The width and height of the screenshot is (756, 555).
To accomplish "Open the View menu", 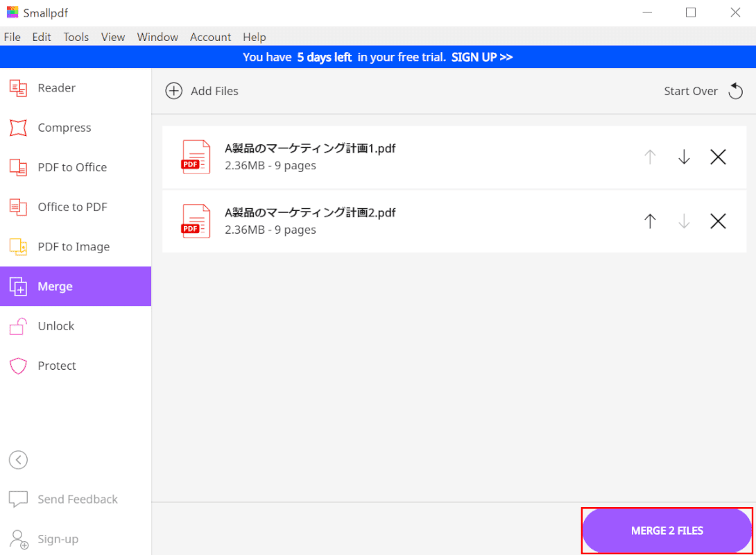I will (113, 37).
